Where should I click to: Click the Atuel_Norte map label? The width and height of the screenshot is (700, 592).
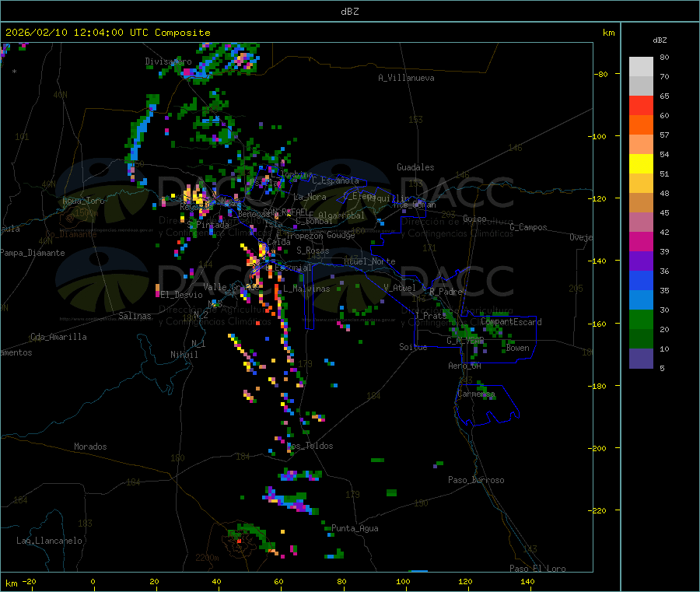click(369, 261)
